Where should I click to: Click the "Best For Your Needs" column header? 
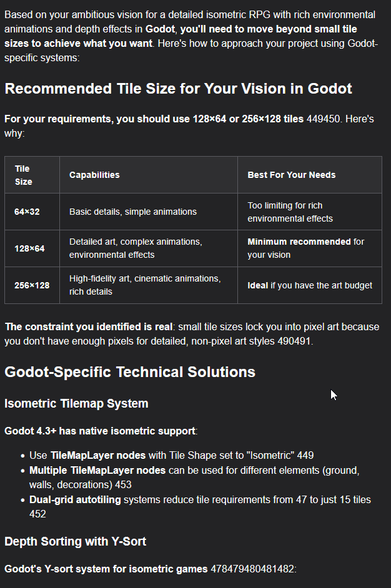291,175
